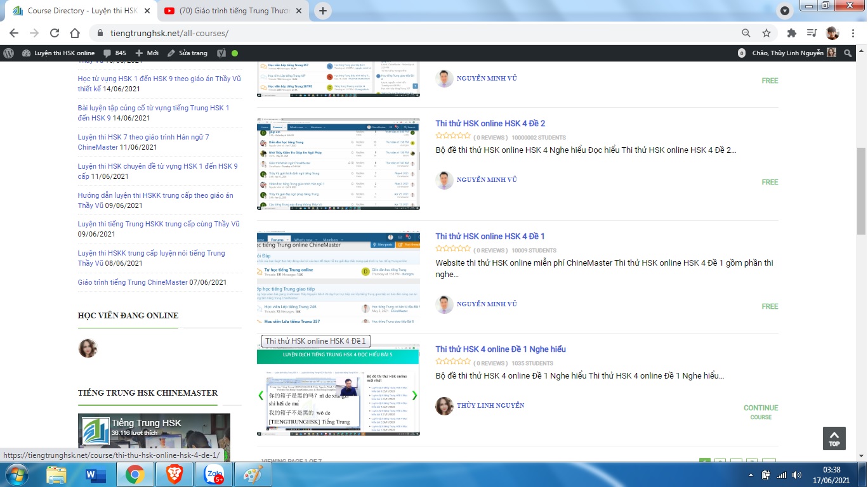
Task: Open Luyện thi HSK chuyên đề từ vựng link
Action: coord(158,171)
